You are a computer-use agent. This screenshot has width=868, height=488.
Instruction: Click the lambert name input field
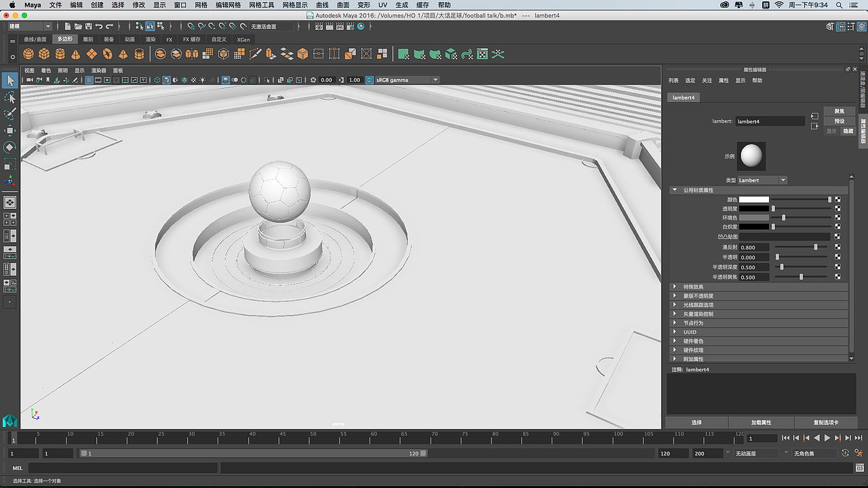(770, 121)
